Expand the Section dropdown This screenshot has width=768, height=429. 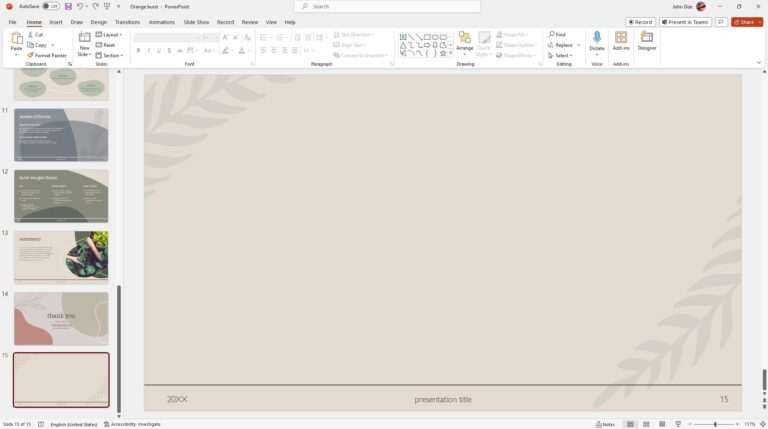coord(112,55)
